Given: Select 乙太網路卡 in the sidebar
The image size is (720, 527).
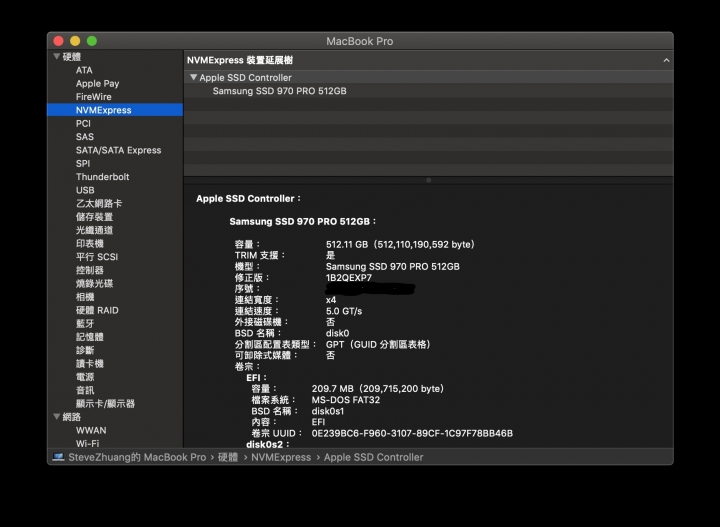Looking at the screenshot, I should 99,203.
